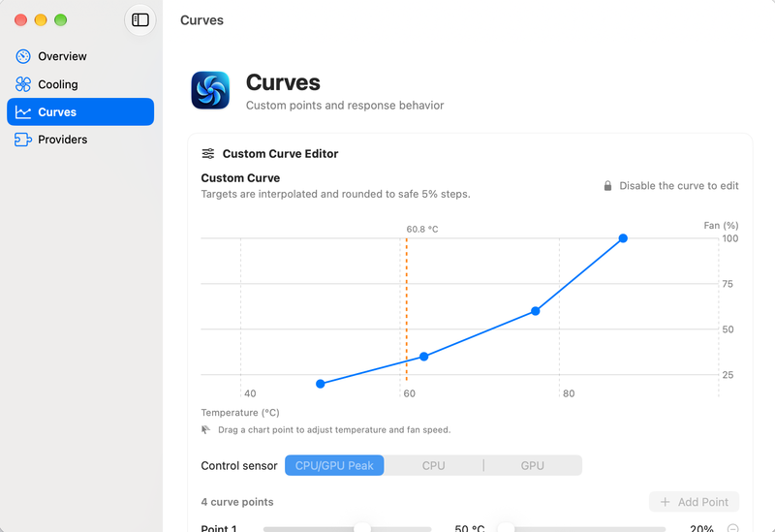775x532 pixels.
Task: Select the GPU control sensor segment
Action: [532, 465]
